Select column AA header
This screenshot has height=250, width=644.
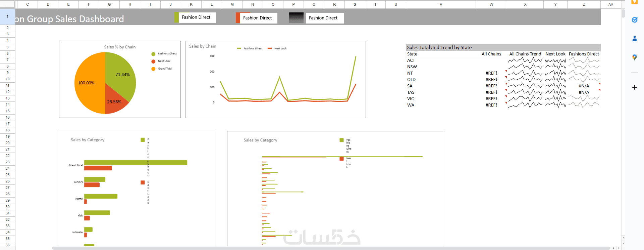click(611, 4)
